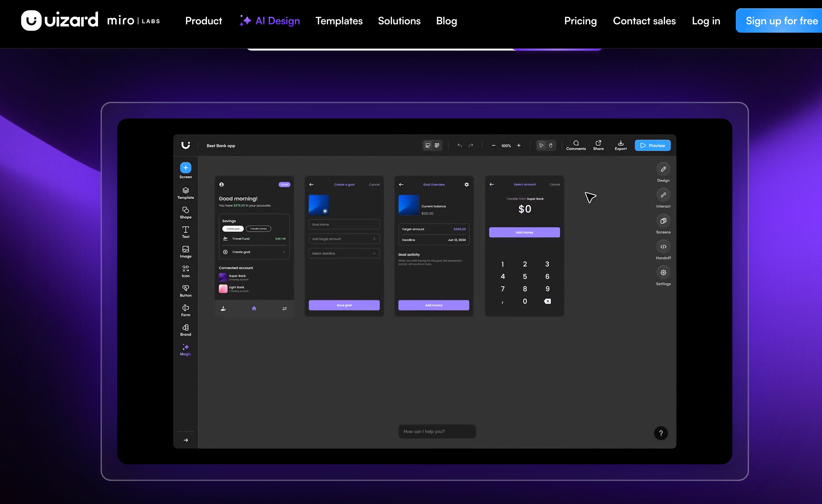
Task: Open the Solutions menu
Action: click(399, 21)
